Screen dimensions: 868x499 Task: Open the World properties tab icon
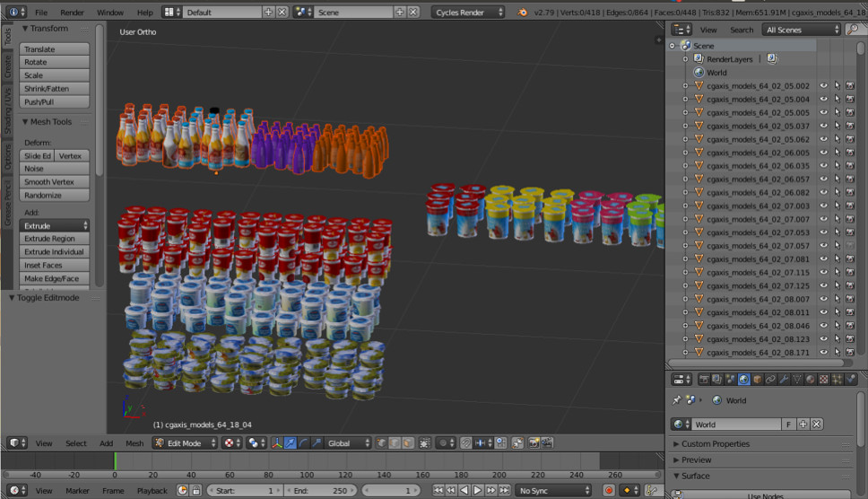(x=743, y=380)
